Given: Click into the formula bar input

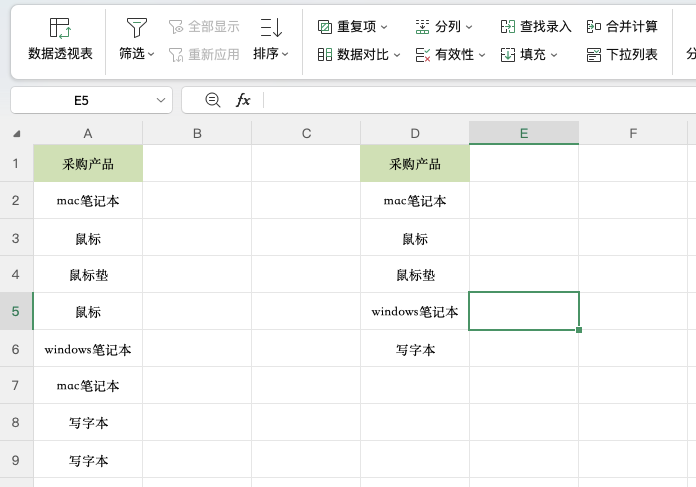Looking at the screenshot, I should tap(479, 100).
